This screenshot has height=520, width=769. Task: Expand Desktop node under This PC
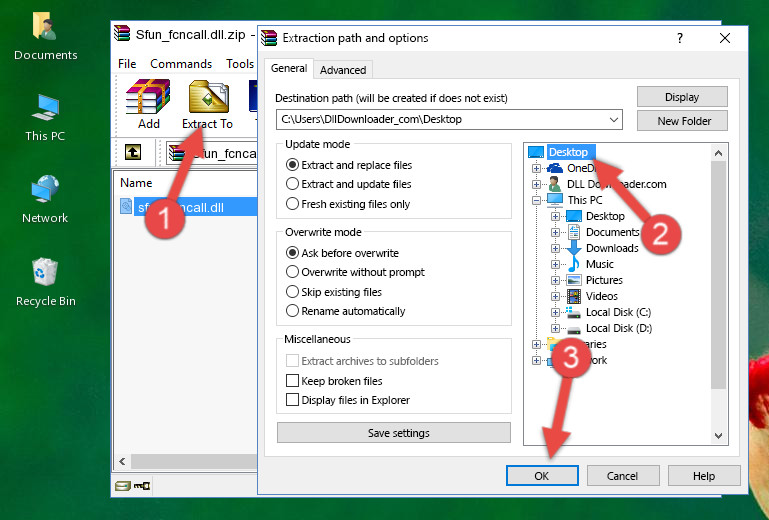pyautogui.click(x=555, y=216)
